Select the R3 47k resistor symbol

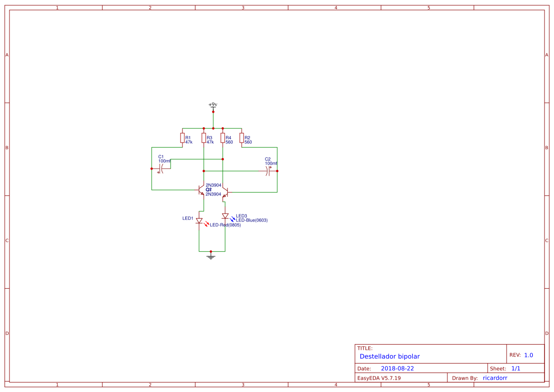203,137
